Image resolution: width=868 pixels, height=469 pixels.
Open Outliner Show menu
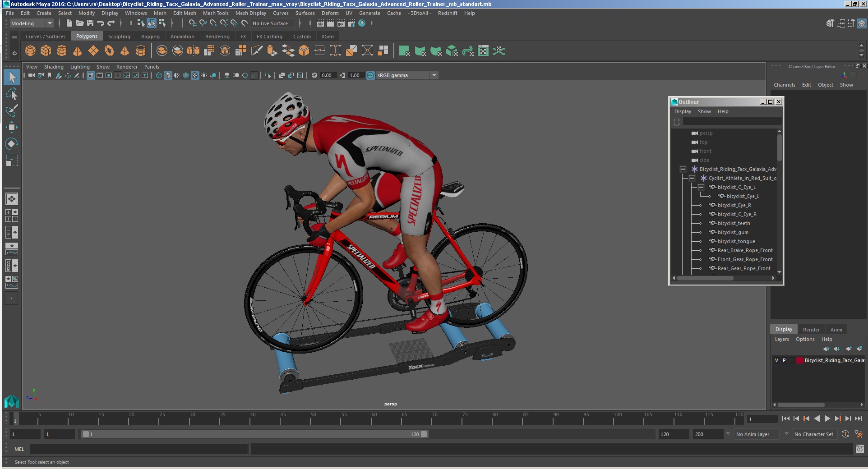pos(704,111)
